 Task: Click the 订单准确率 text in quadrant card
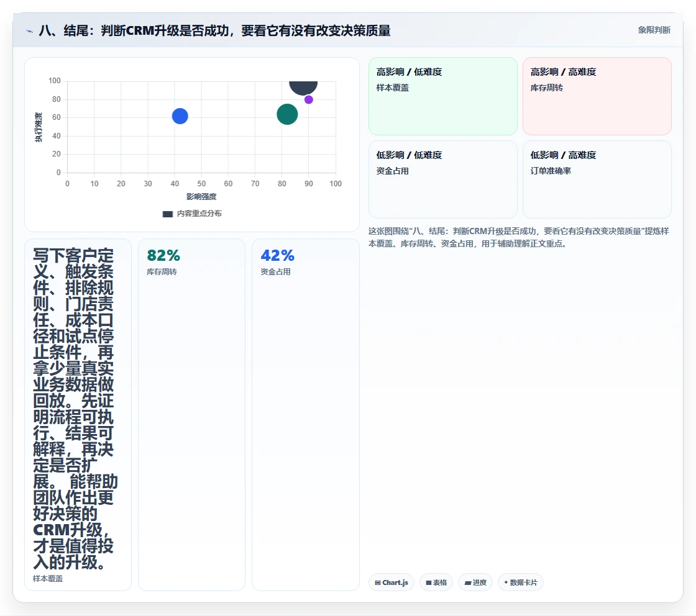coord(551,171)
